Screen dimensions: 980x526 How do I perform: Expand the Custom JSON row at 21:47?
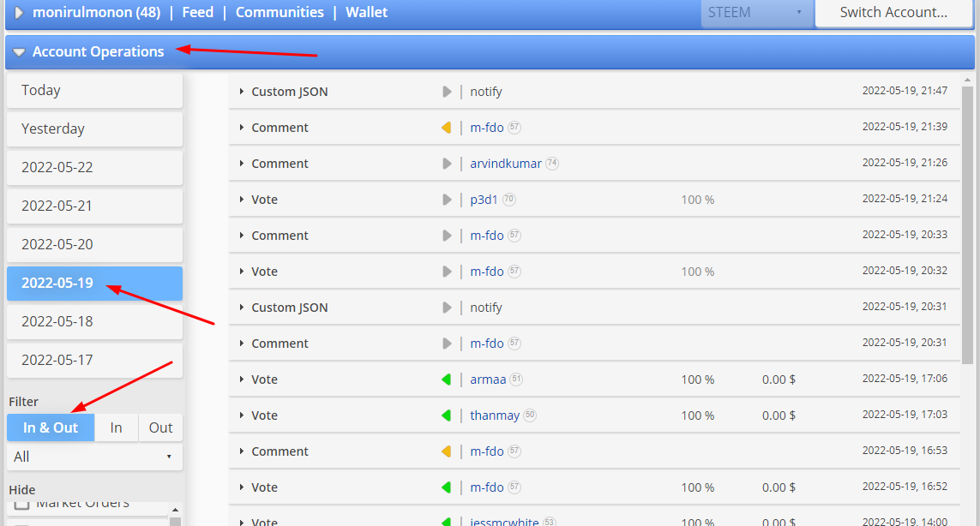241,92
